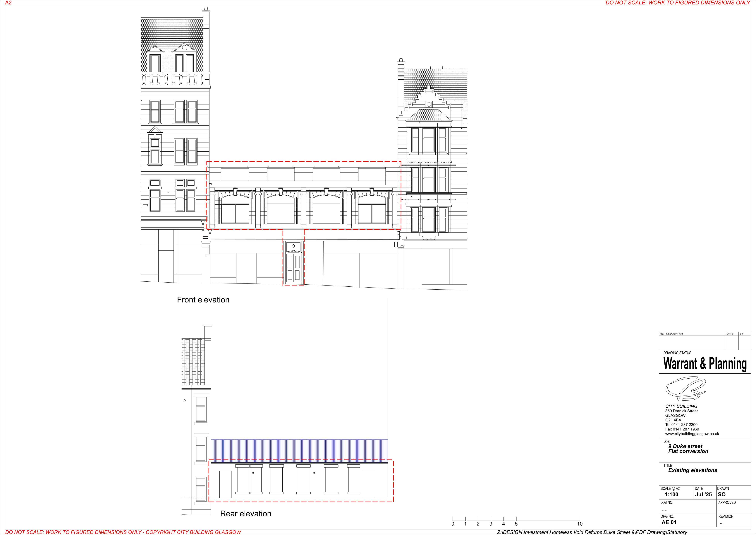
Task: Select the 'Tel 0141 287 2200' line
Action: point(681,425)
